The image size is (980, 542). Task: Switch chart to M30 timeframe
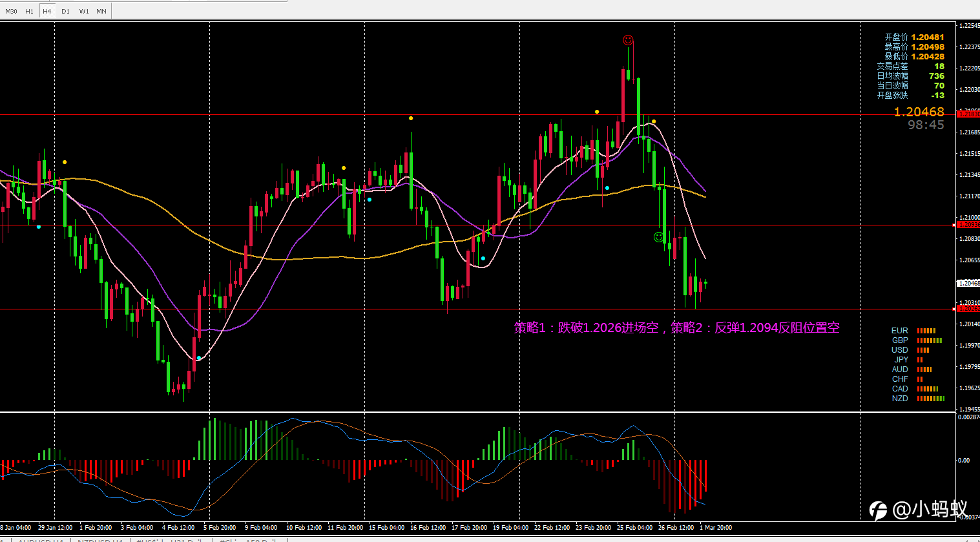tap(12, 11)
